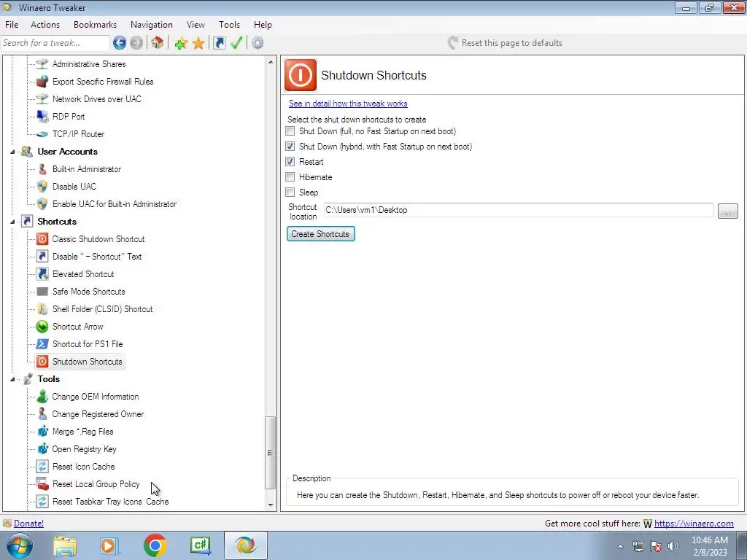Click the Built-in Administrator user icon
The height and width of the screenshot is (560, 747).
pyautogui.click(x=42, y=169)
